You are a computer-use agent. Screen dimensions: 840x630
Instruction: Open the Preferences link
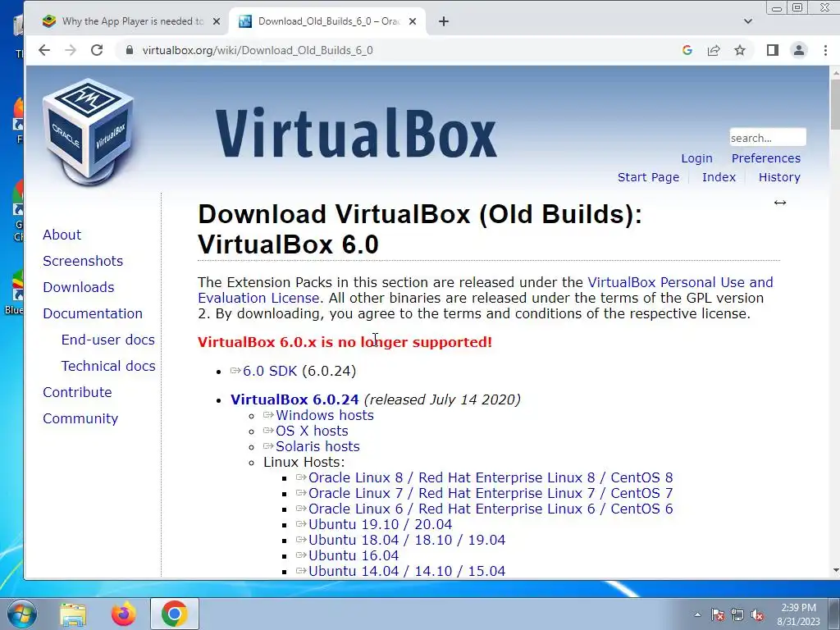tap(766, 158)
